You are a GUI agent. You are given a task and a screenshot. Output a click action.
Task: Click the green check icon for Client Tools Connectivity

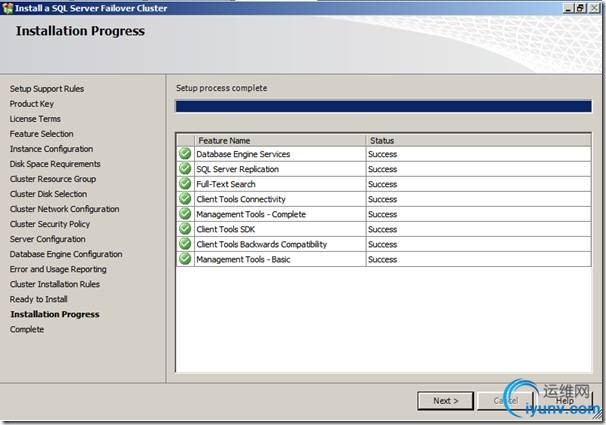(x=186, y=199)
